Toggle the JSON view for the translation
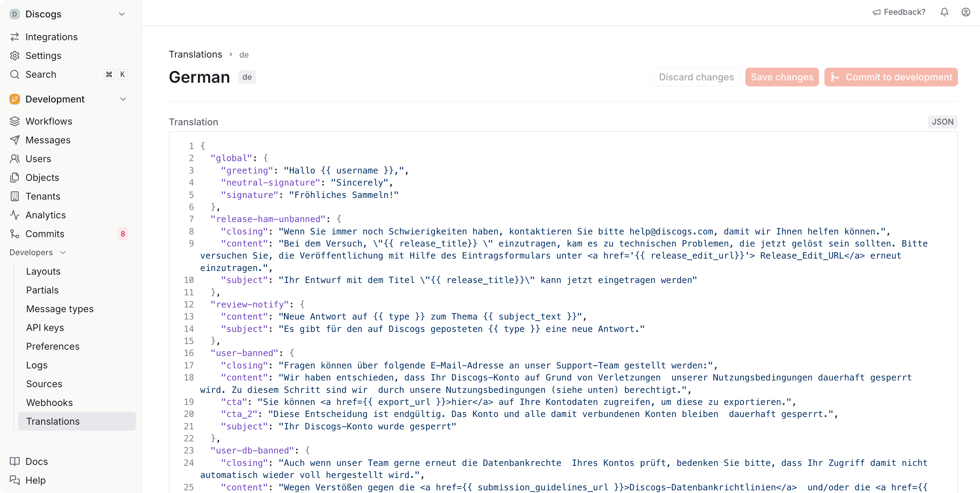 point(942,122)
